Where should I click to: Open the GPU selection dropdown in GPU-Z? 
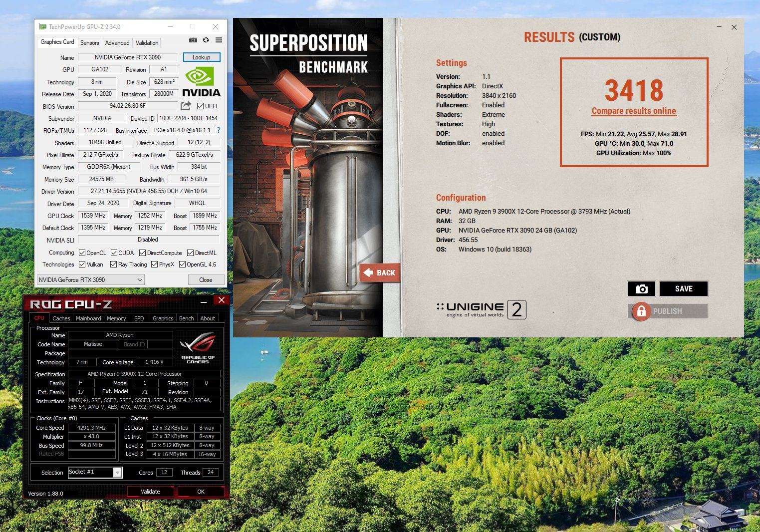(90, 279)
